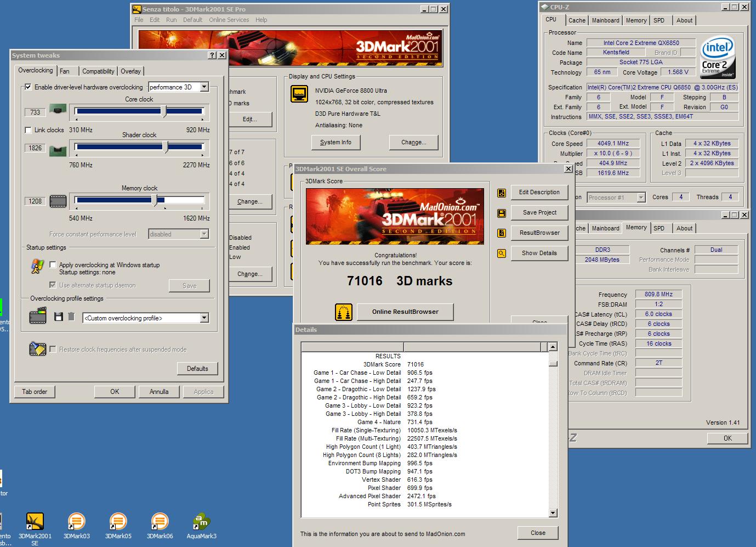Open 3DMark2001 SE desktop shortcut

coord(35,522)
